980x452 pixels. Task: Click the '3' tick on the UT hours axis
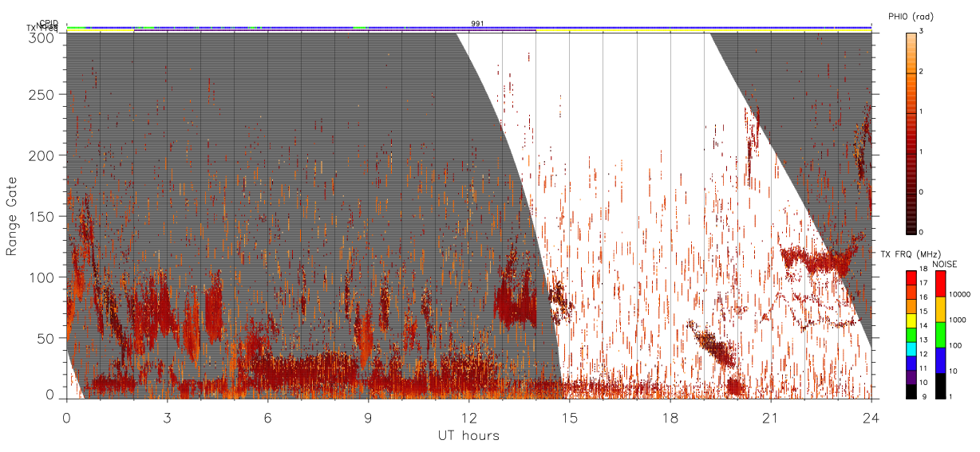click(168, 417)
